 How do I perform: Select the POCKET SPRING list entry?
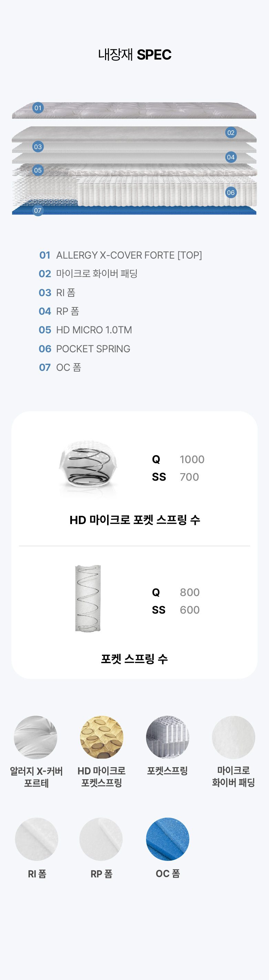pos(84,348)
